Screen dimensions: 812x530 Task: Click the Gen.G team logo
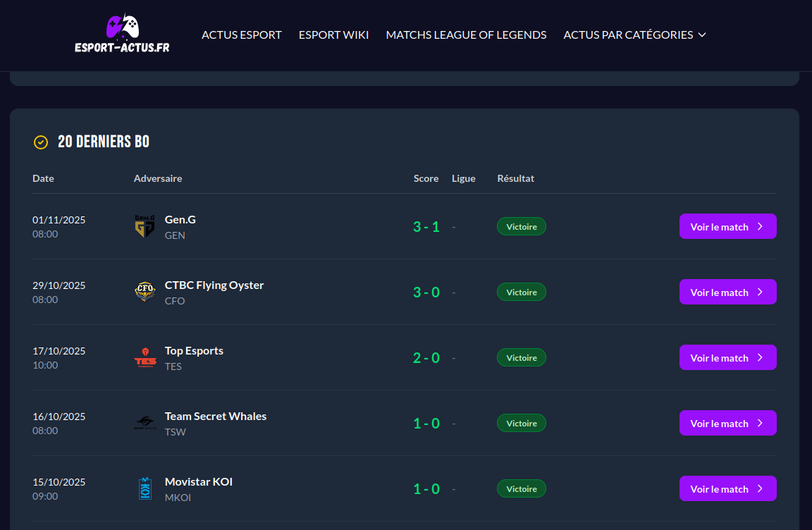click(x=145, y=227)
